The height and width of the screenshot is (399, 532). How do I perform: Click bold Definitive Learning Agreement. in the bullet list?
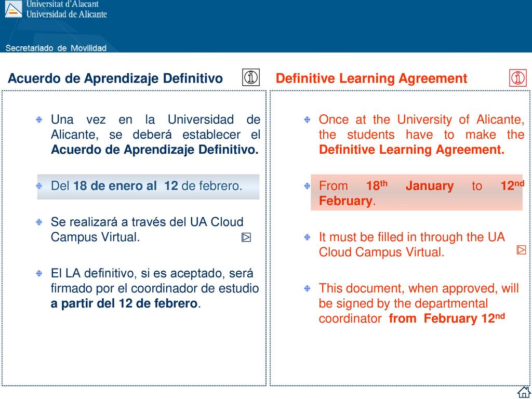(x=411, y=150)
